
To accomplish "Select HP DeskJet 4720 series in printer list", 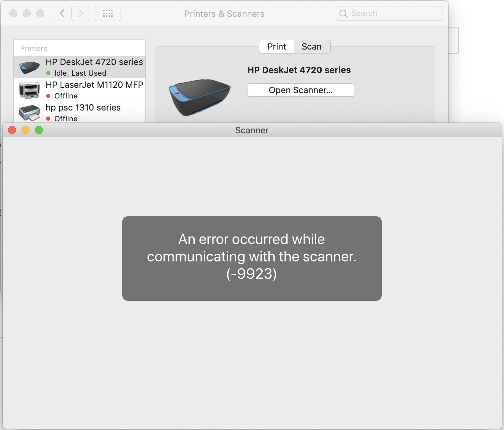I will [x=80, y=67].
